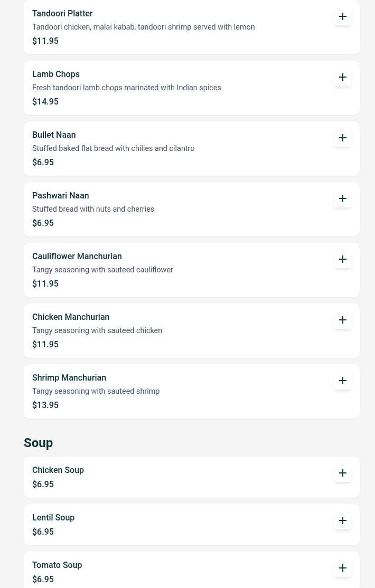Add Shrimp Manchurian using plus icon
This screenshot has width=375, height=588.
[343, 381]
